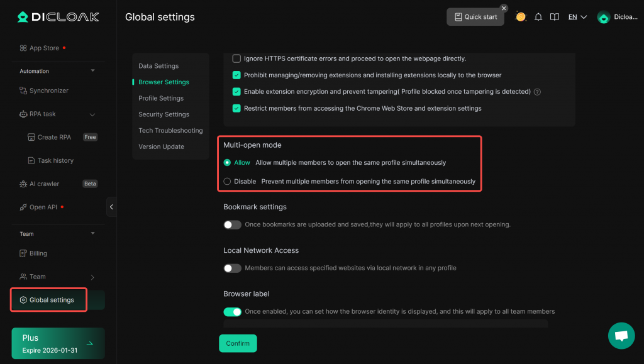The height and width of the screenshot is (364, 644).
Task: Click the help icon beside extension encryption
Action: 537,92
